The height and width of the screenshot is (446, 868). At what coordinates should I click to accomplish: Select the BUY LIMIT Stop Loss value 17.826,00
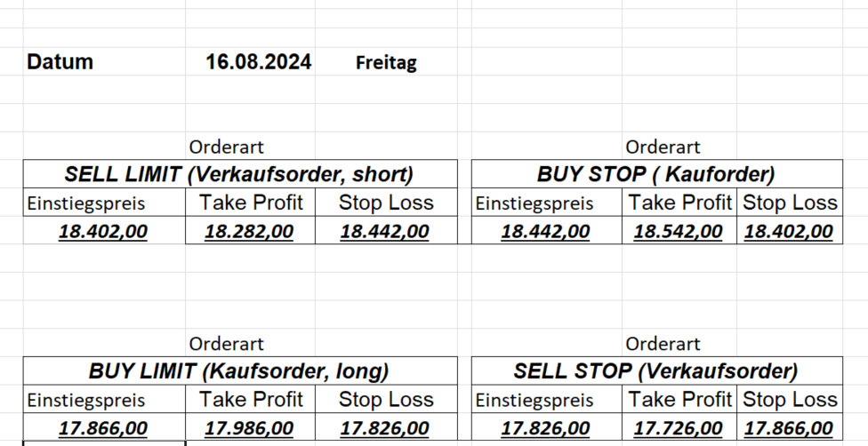coord(384,429)
